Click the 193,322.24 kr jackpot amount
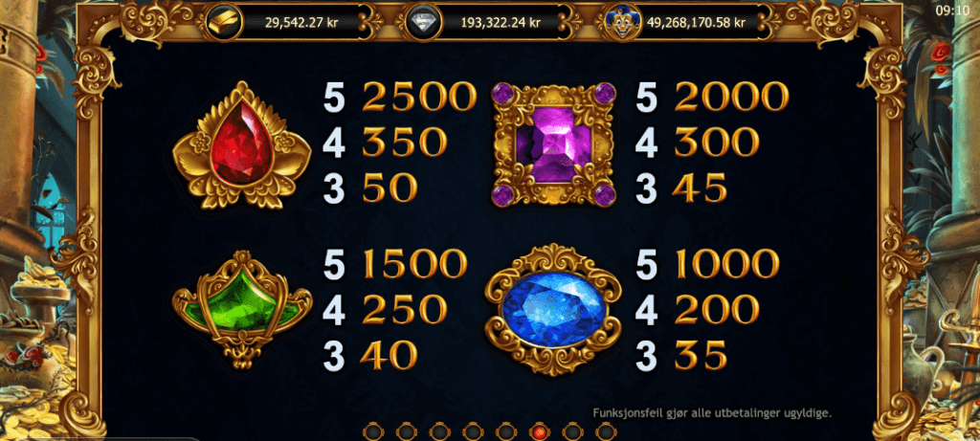Viewport: 980px width, 441px height. point(500,23)
